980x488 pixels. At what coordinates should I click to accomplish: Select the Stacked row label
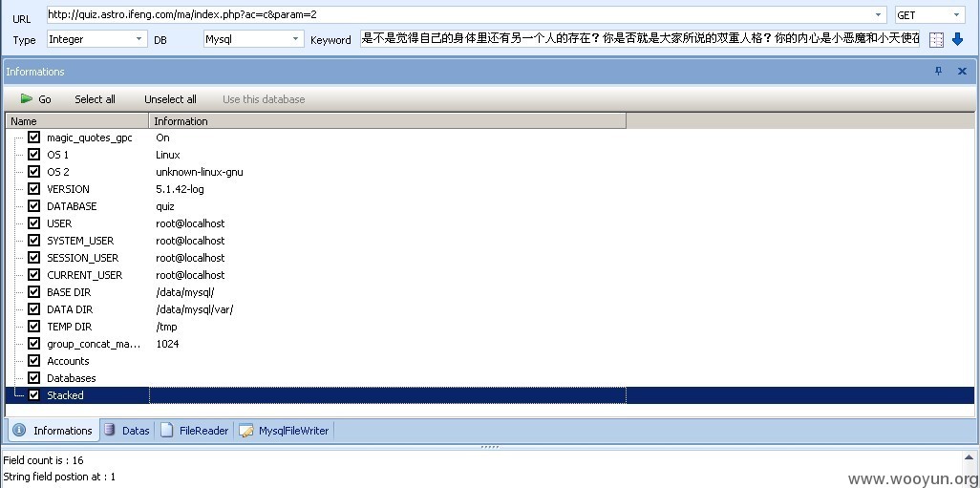click(x=65, y=395)
